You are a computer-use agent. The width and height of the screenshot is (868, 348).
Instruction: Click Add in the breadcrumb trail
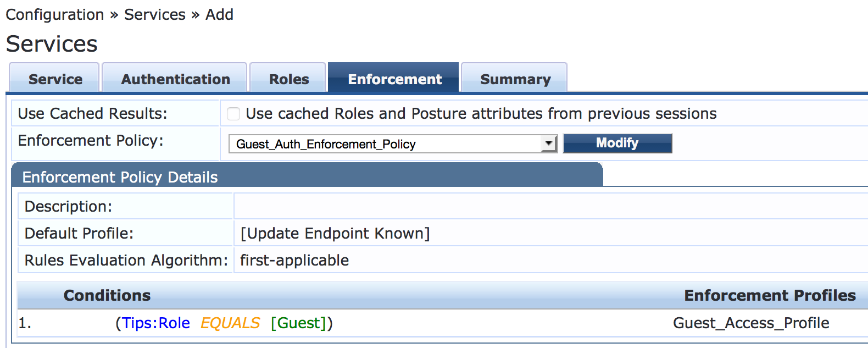[219, 15]
